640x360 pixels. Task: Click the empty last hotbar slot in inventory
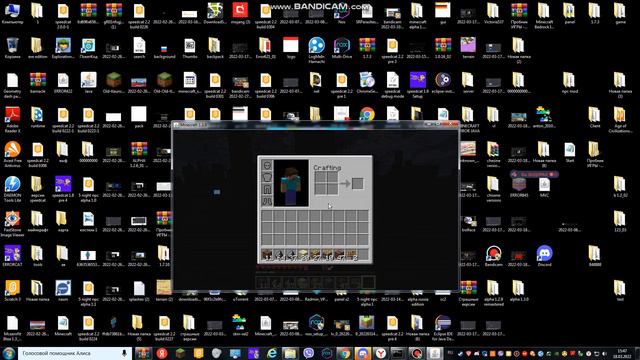363,254
